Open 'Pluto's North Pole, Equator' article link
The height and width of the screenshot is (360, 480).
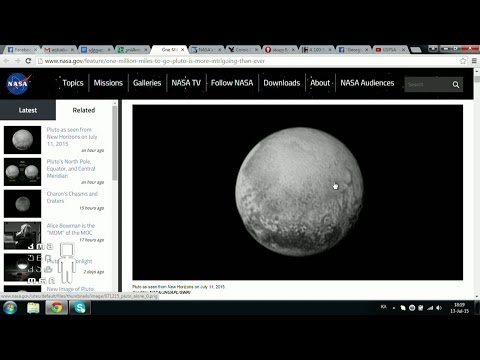pyautogui.click(x=71, y=169)
